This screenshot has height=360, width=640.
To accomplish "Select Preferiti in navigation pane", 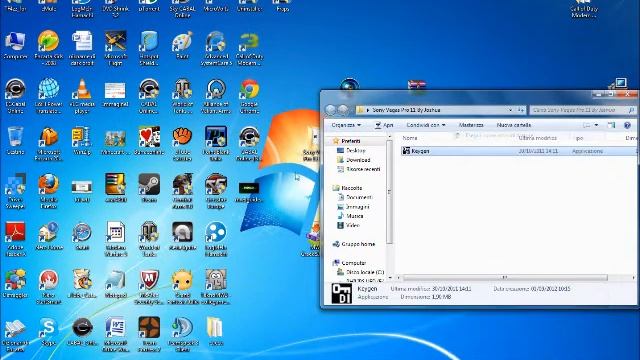I will [351, 141].
